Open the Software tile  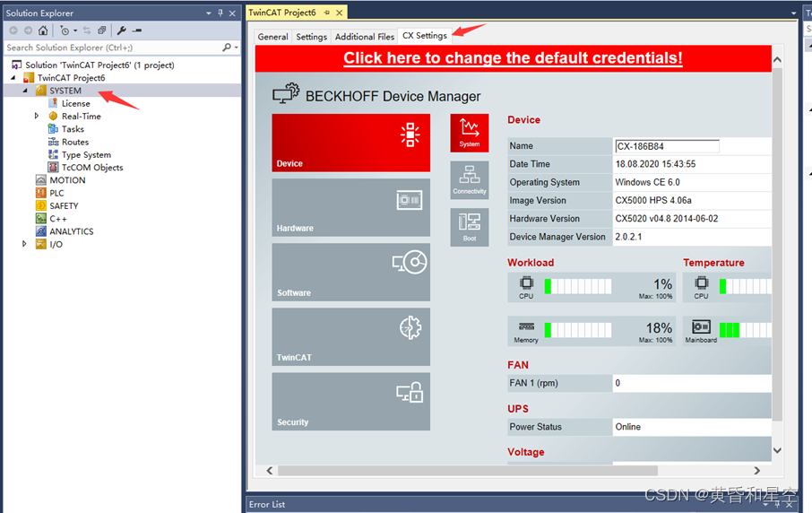[x=351, y=273]
